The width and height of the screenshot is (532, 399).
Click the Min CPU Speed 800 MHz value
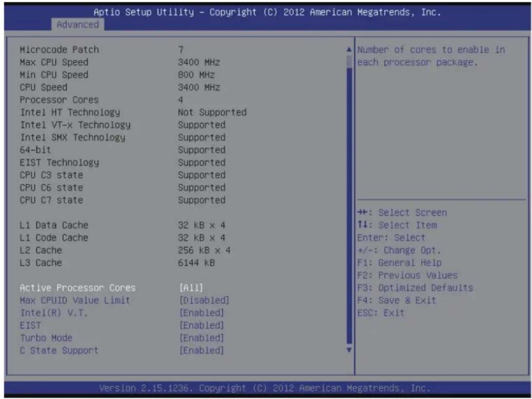click(x=197, y=75)
